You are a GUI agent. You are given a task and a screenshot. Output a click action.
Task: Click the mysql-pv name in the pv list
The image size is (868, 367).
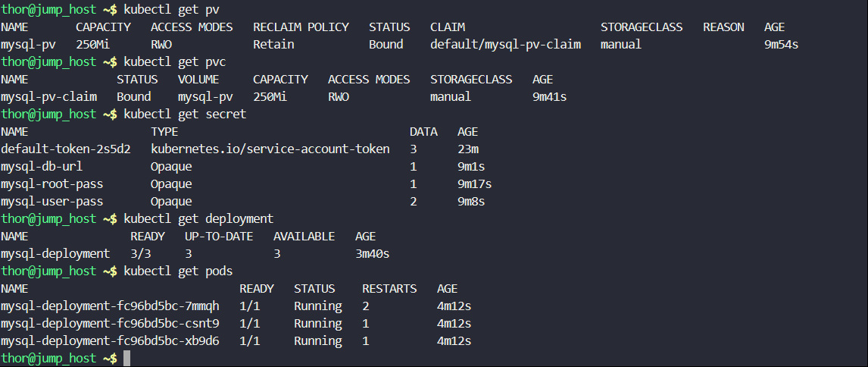[24, 44]
